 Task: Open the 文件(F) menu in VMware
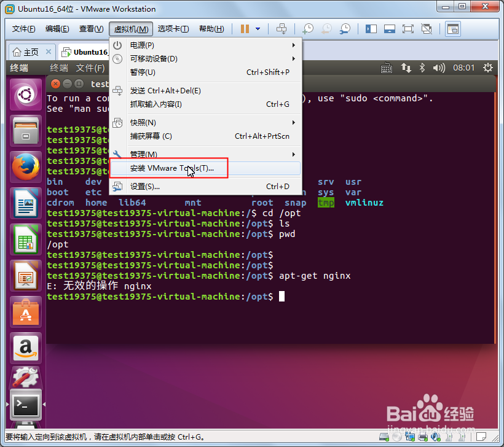point(23,29)
